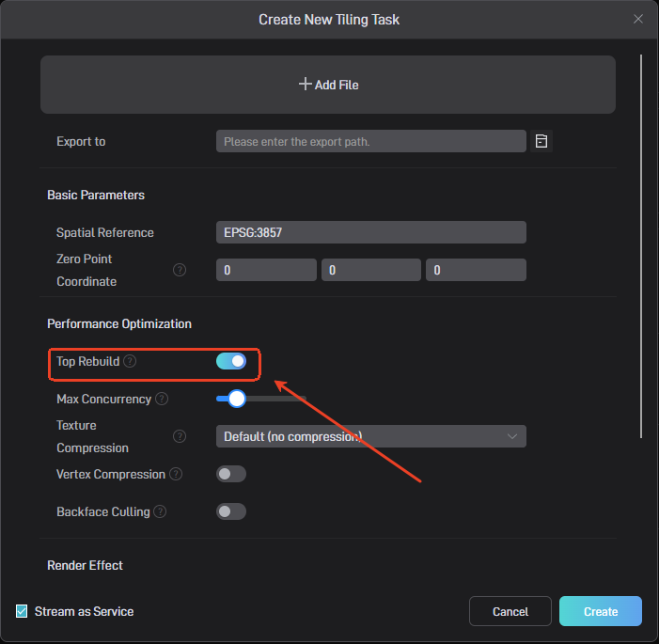Screen dimensions: 659x644
Task: Show help for Backface Culling
Action: [160, 511]
